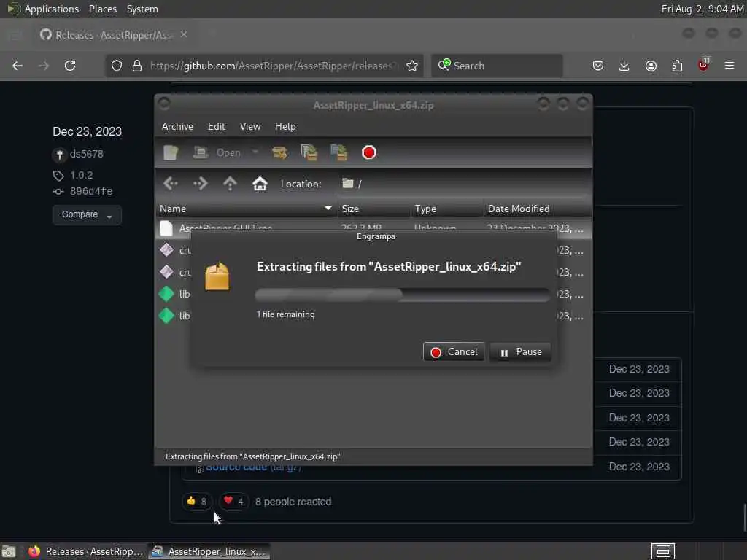Open the Firefox account icon
Image resolution: width=747 pixels, height=560 pixels.
click(x=651, y=66)
